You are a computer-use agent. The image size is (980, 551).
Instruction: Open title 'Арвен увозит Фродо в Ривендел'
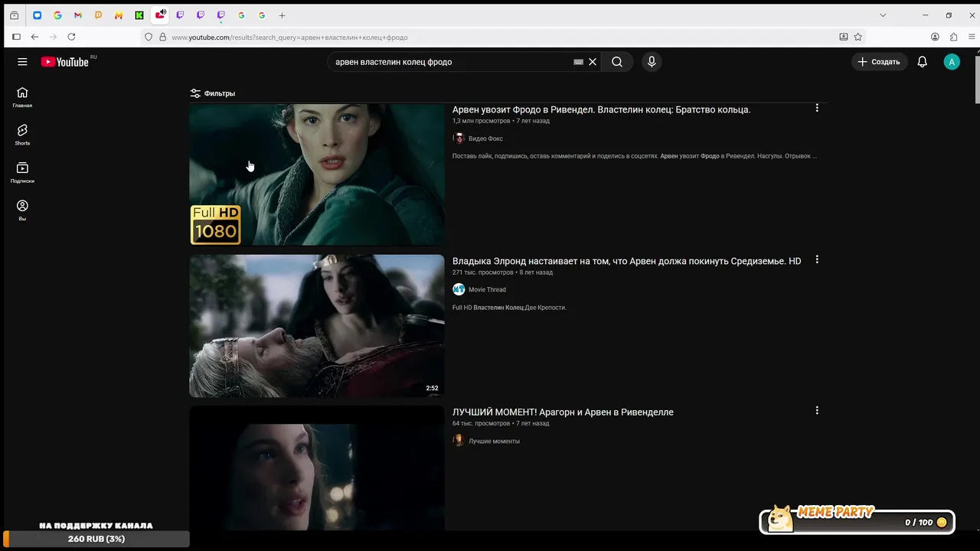tap(601, 109)
